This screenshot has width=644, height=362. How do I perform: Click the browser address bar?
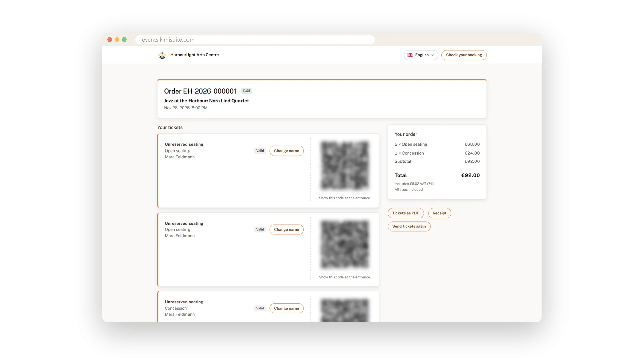255,40
